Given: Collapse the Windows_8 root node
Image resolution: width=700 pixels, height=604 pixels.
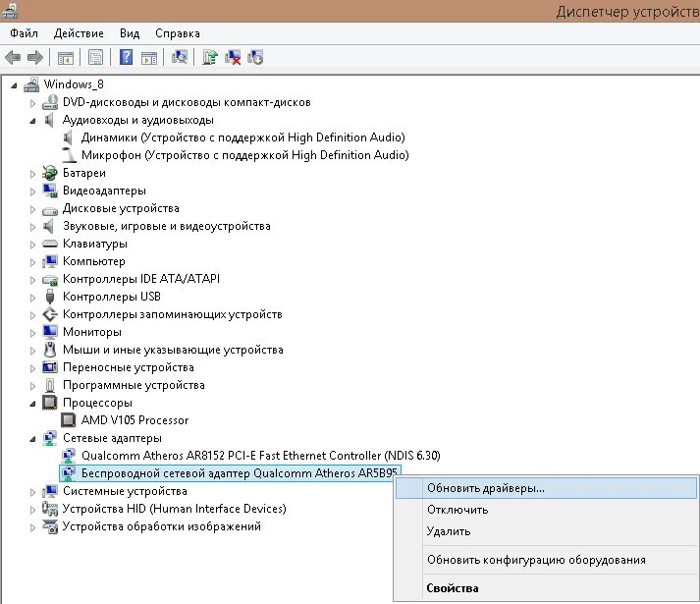Looking at the screenshot, I should (x=15, y=85).
